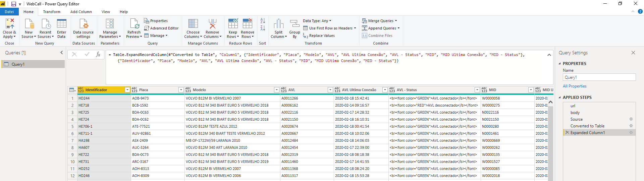Click cell HE718 in Identificador column
This screenshot has width=644, height=181.
104,105
